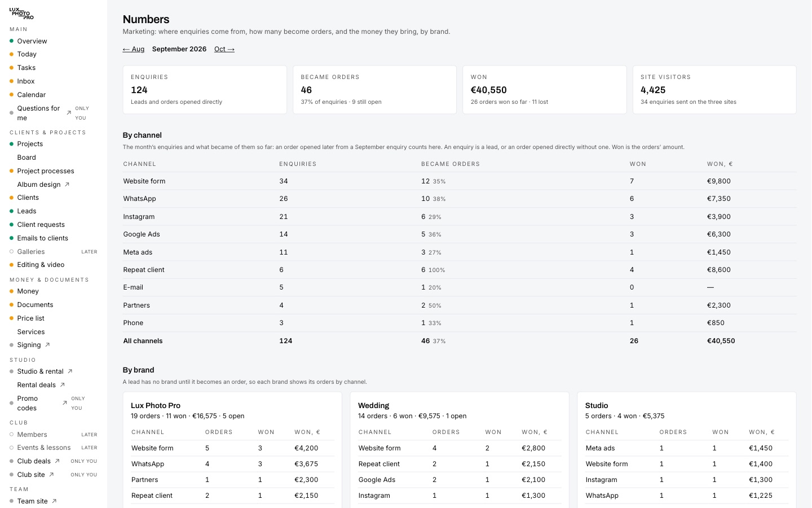Click the Became Orders column header
The image size is (812, 508).
(451, 164)
